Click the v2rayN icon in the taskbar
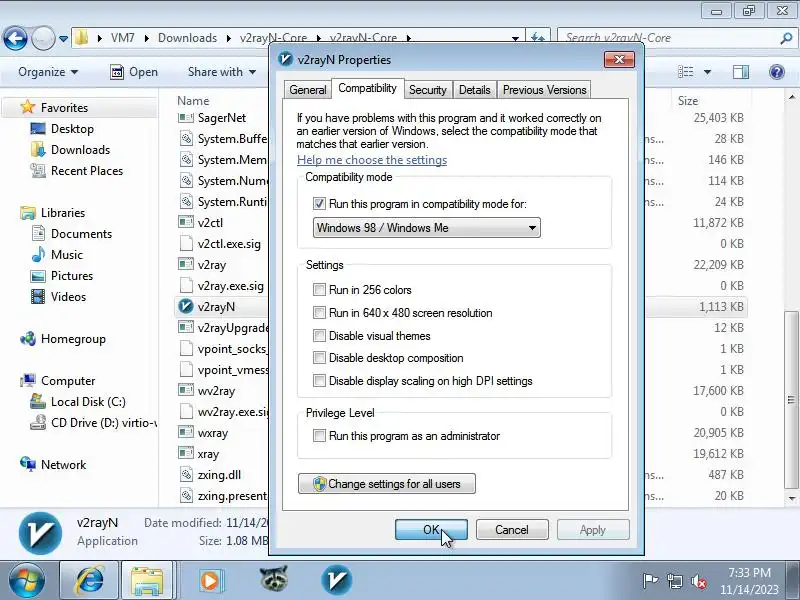The height and width of the screenshot is (600, 800). (x=336, y=581)
